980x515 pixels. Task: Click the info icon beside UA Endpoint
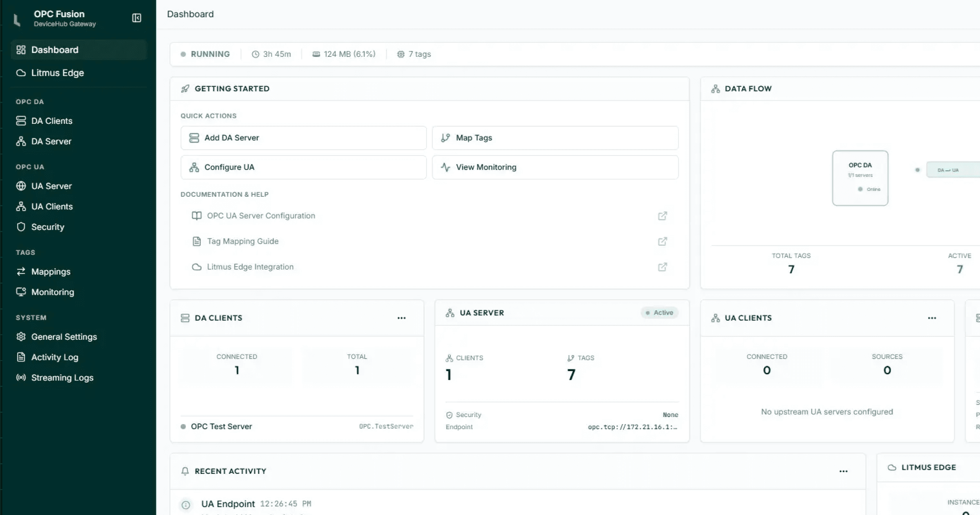186,505
